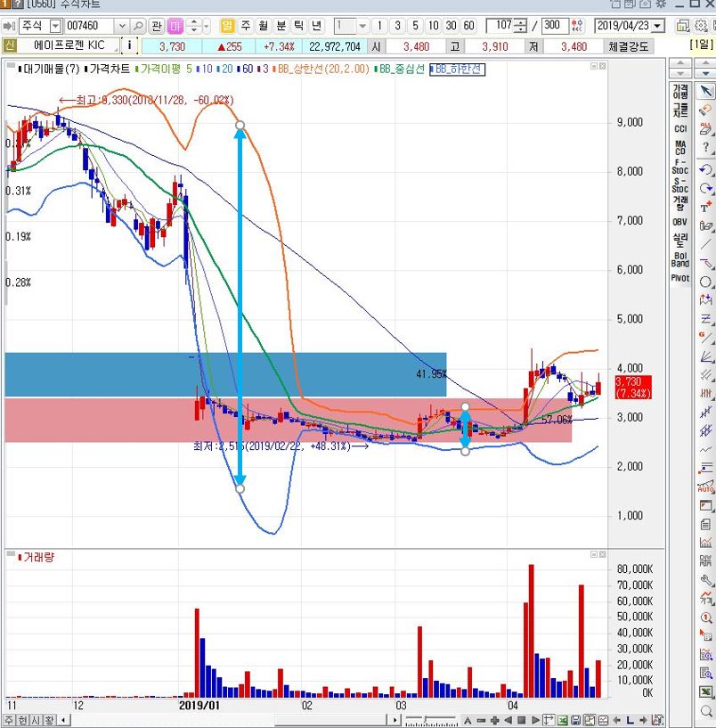Select the 틱 (tick) period button
Image resolution: width=716 pixels, height=728 pixels.
[298, 26]
